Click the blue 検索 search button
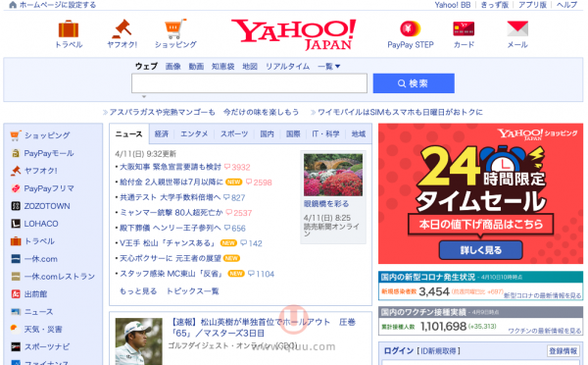Screen dimensions: 588x365 (414, 83)
